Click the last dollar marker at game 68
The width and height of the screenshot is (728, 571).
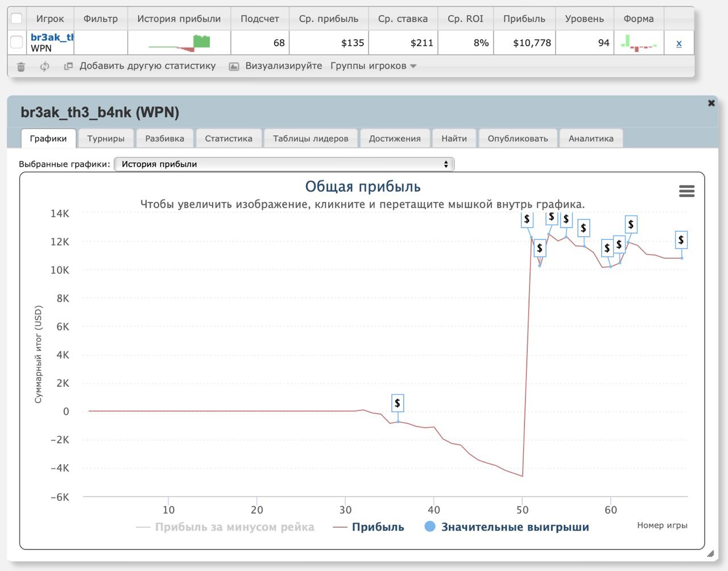[681, 240]
